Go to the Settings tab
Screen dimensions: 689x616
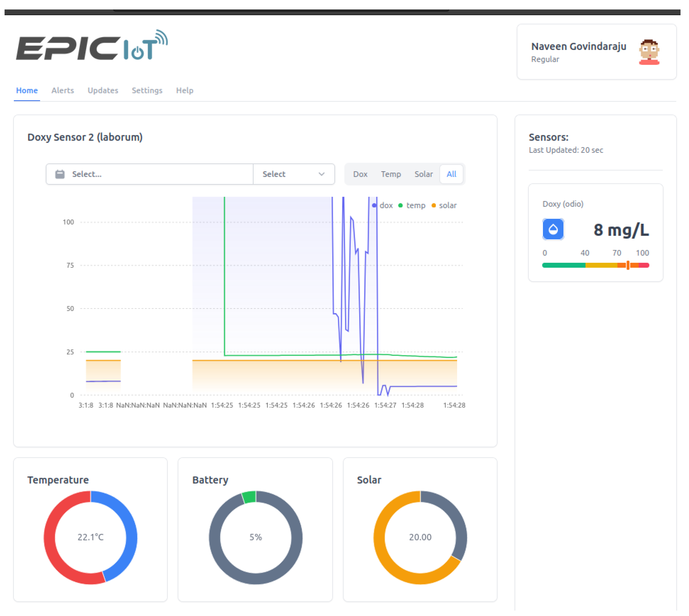point(147,90)
